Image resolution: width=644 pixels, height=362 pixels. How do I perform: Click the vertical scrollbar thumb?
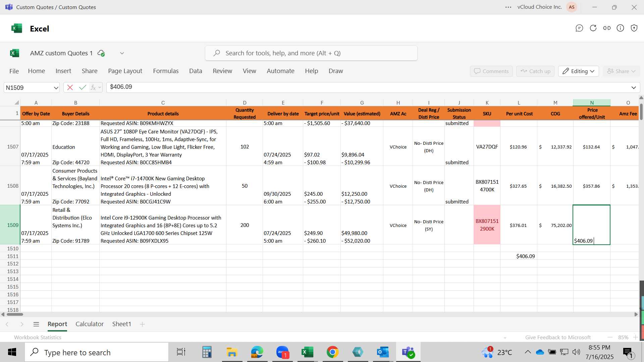641,112
